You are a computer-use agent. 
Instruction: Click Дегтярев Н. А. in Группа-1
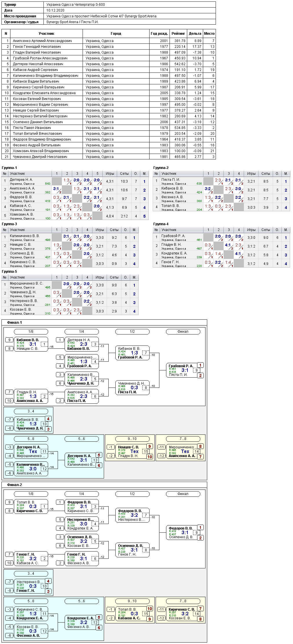point(21,180)
